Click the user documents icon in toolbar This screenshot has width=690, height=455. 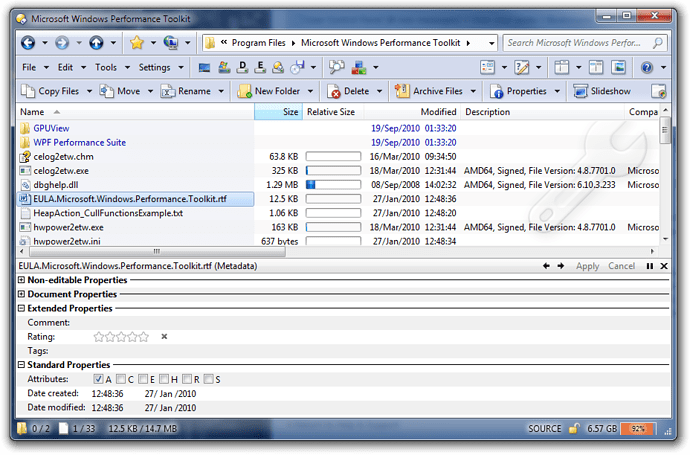[x=279, y=67]
